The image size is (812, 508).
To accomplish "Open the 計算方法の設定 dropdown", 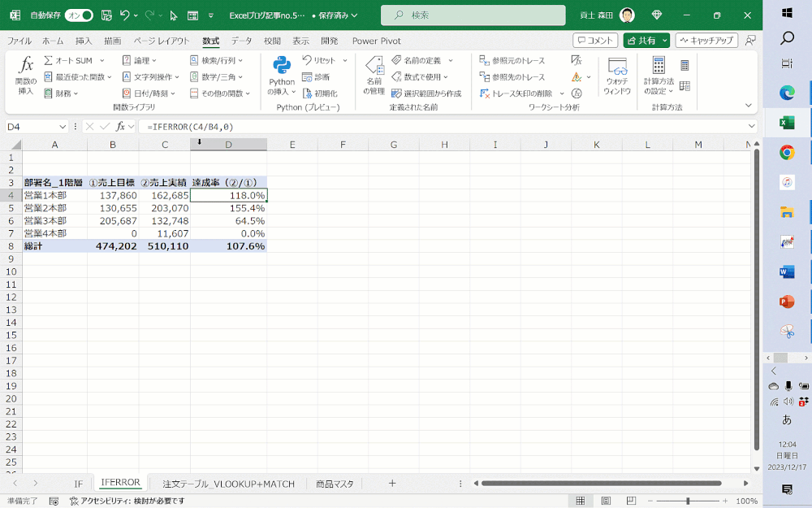I will click(x=659, y=76).
